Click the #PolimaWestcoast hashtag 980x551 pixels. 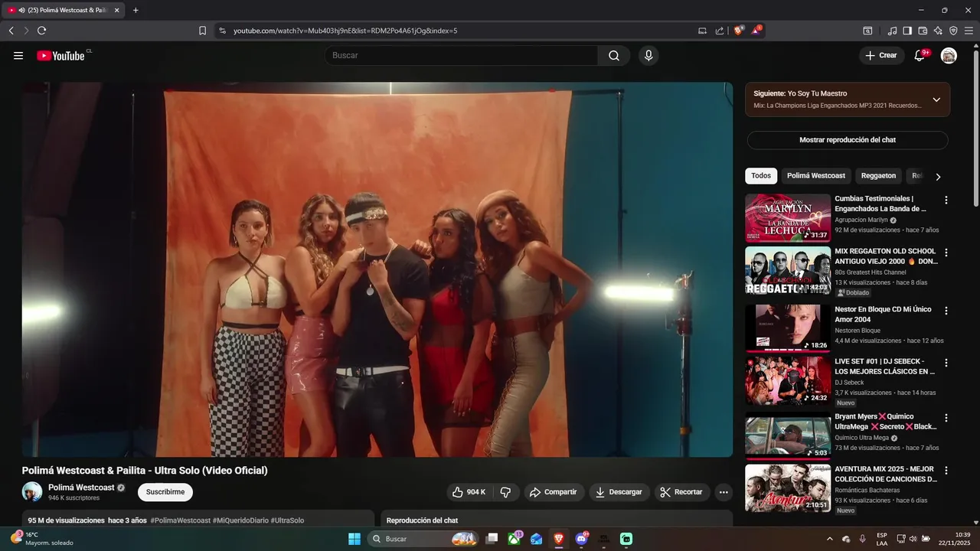pos(180,520)
